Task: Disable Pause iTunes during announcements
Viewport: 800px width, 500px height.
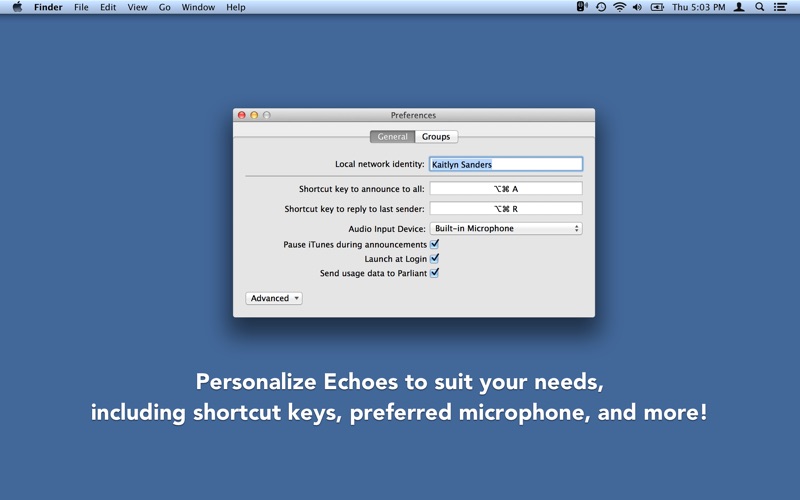Action: [x=435, y=244]
